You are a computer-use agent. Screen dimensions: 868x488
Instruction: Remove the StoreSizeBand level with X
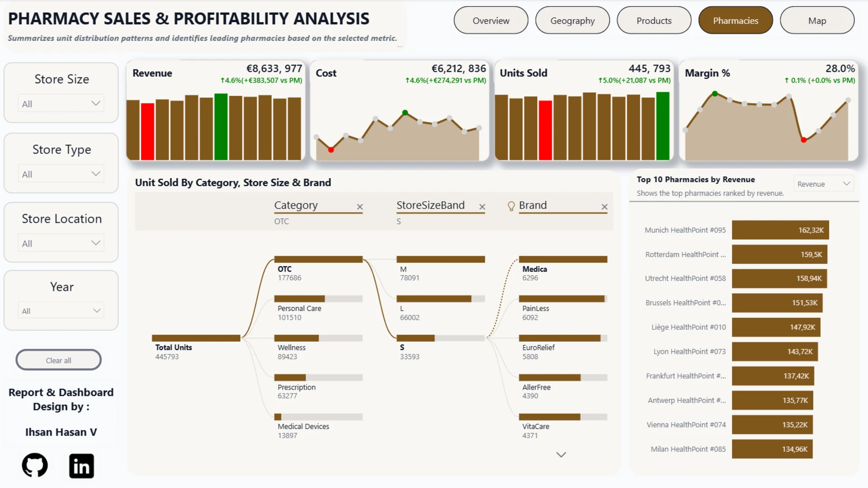pyautogui.click(x=482, y=207)
